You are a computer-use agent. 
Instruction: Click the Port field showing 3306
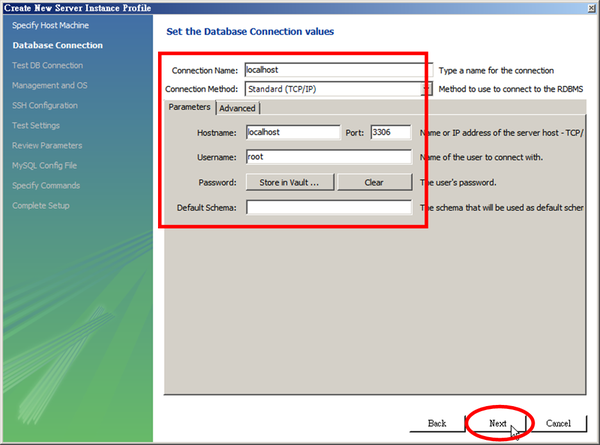(391, 132)
